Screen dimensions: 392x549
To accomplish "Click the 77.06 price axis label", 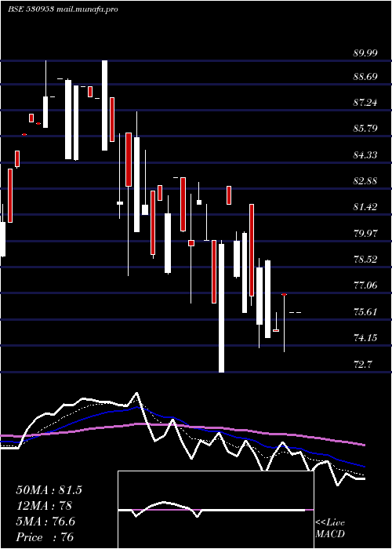I will [365, 285].
